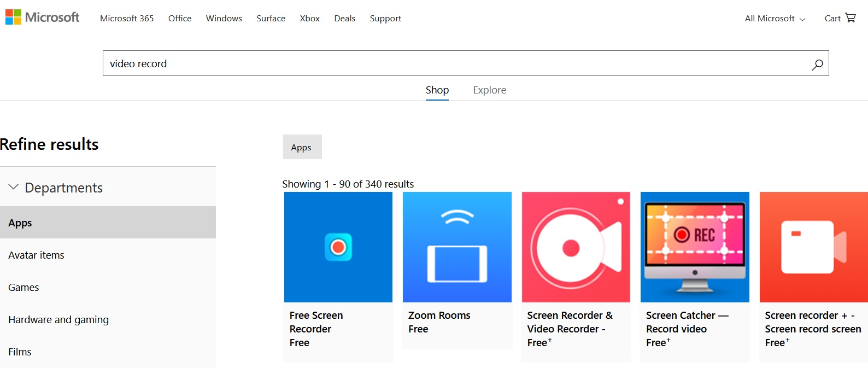The image size is (868, 368).
Task: Click the Cart text link
Action: pos(832,19)
